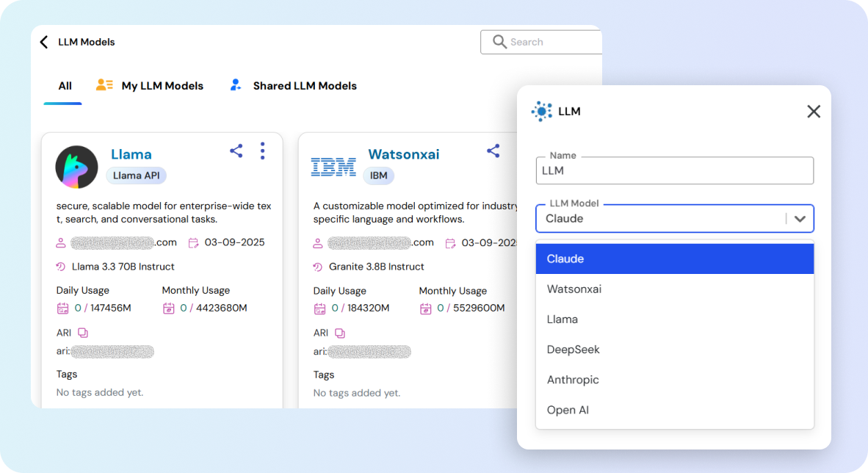
Task: Click the LLM Models page title
Action: [x=87, y=42]
